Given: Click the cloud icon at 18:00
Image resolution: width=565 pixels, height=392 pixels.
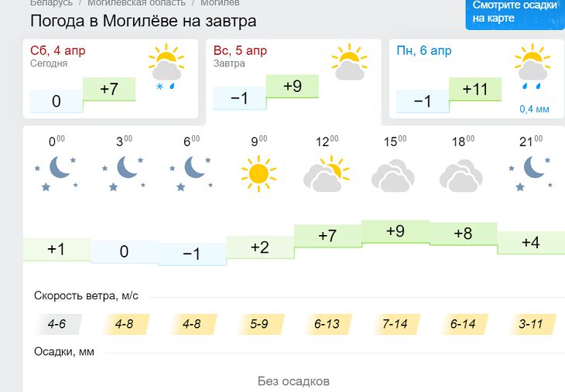Looking at the screenshot, I should tap(461, 176).
